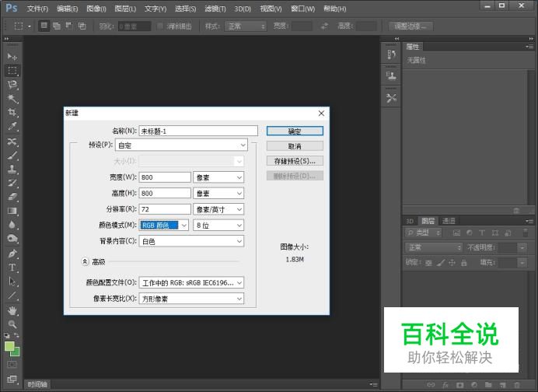Open the 背景内容 background contents dropdown
The image size is (538, 392).
[x=192, y=241]
